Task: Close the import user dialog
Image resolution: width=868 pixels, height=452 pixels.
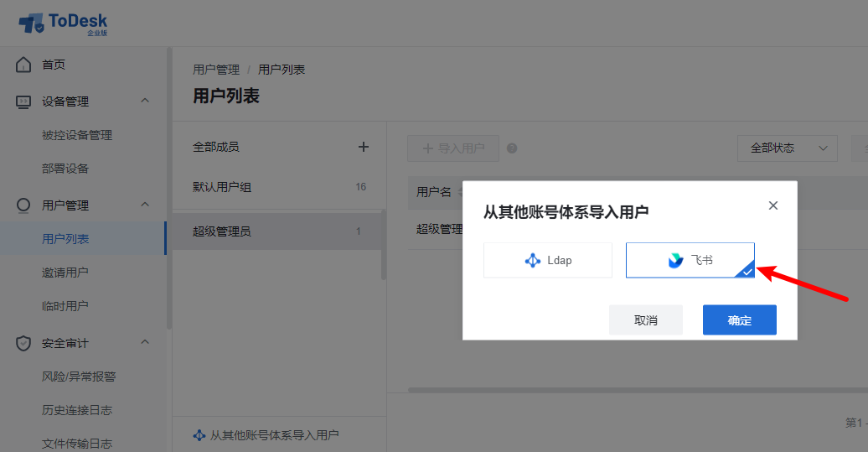Action: pos(773,205)
